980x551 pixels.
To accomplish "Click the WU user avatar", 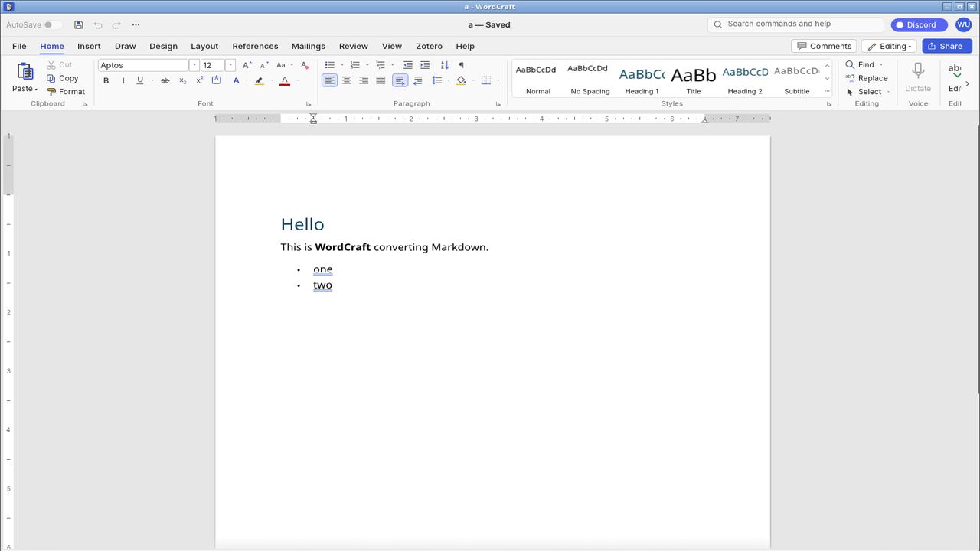I will (963, 24).
